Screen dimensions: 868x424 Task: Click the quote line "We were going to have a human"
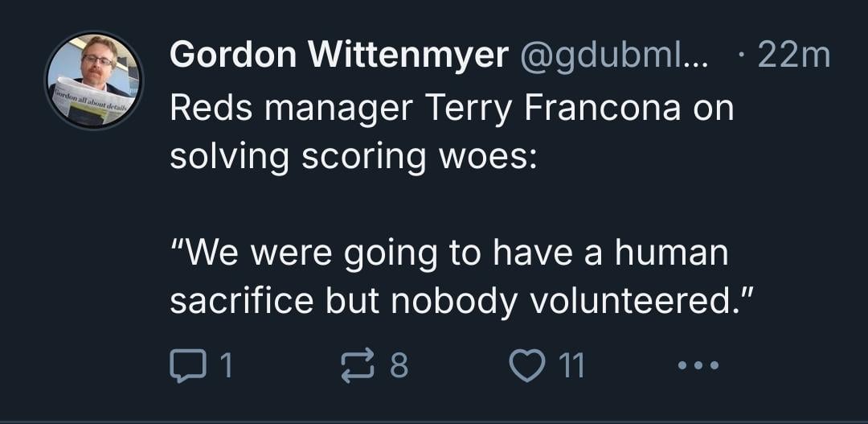[450, 253]
